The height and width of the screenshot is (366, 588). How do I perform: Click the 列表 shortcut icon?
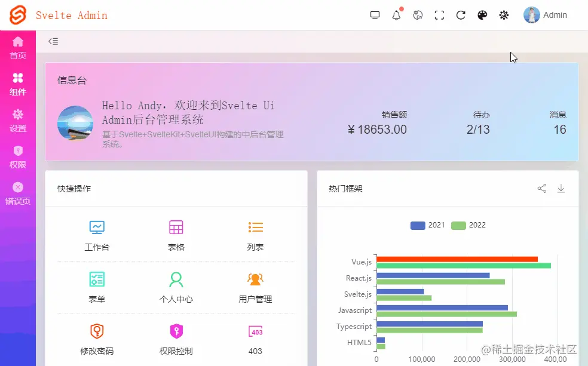pos(255,227)
